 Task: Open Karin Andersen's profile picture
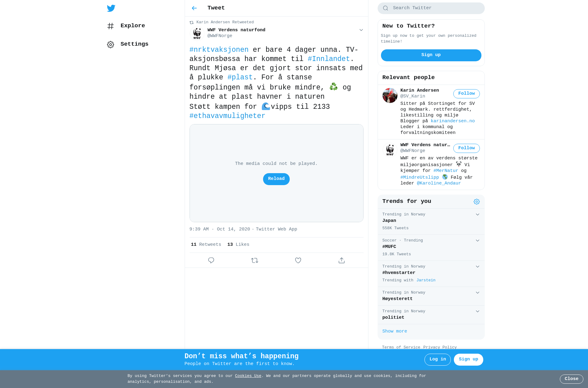(x=390, y=95)
